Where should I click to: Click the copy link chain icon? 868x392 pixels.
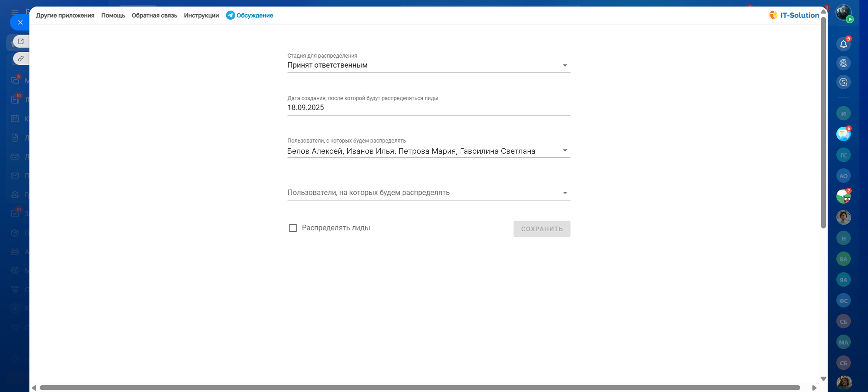click(x=21, y=59)
